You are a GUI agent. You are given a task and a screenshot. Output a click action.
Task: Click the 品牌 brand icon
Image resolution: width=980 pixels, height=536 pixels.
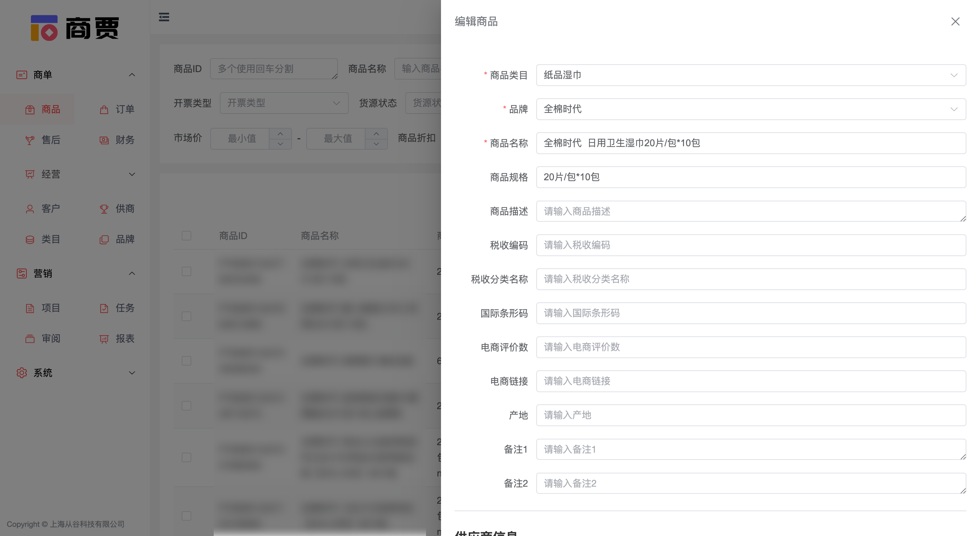(x=104, y=239)
